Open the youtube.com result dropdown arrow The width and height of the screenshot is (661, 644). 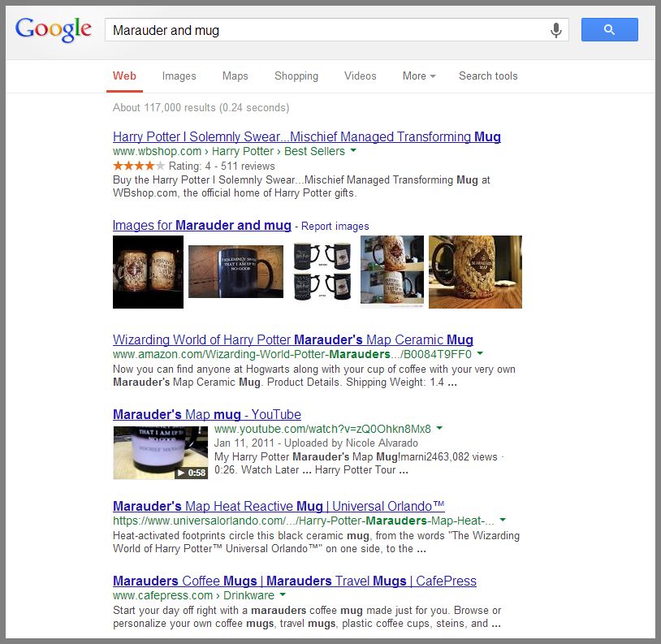pos(439,428)
